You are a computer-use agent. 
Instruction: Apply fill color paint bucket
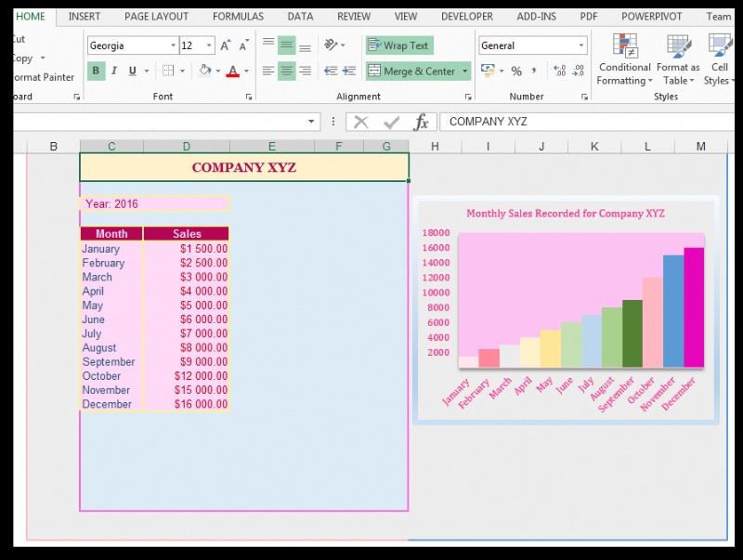pos(204,72)
